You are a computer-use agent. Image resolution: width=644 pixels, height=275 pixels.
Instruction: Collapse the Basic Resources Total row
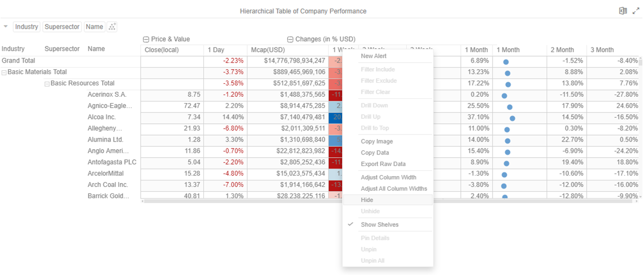click(x=47, y=84)
